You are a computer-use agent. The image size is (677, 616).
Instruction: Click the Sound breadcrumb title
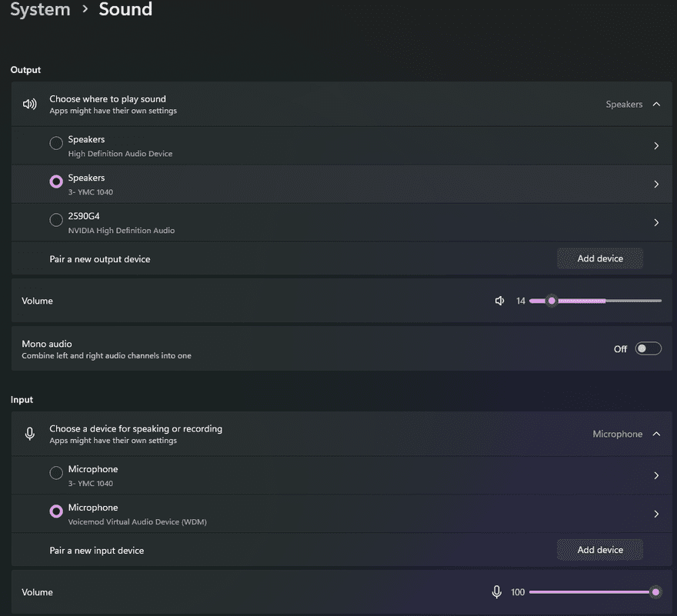(x=125, y=9)
